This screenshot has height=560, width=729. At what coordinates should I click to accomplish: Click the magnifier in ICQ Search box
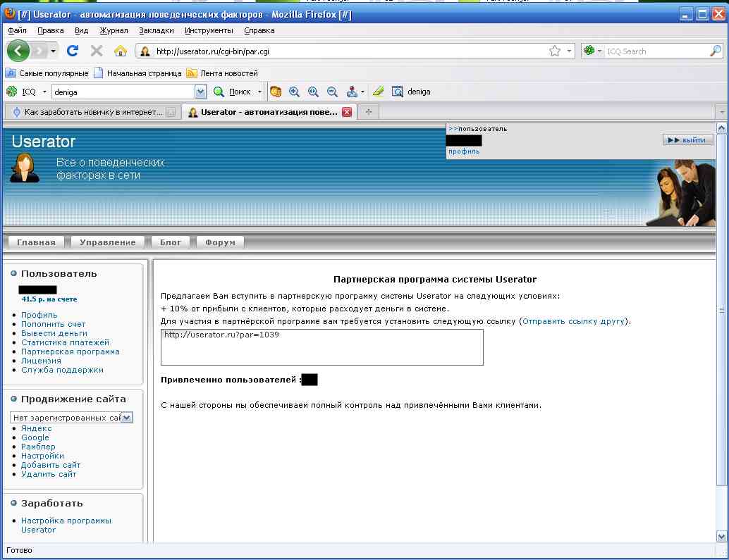pyautogui.click(x=716, y=51)
